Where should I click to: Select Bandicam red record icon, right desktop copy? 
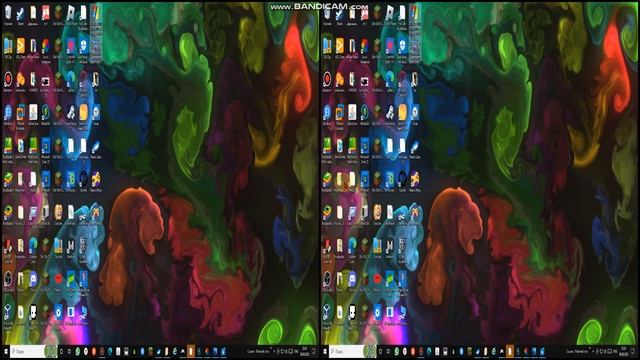(x=327, y=78)
